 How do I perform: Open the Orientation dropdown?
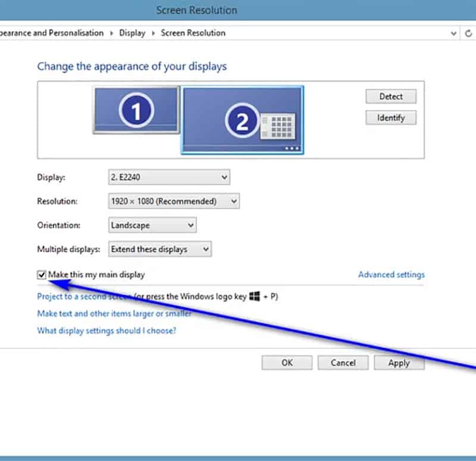click(152, 225)
